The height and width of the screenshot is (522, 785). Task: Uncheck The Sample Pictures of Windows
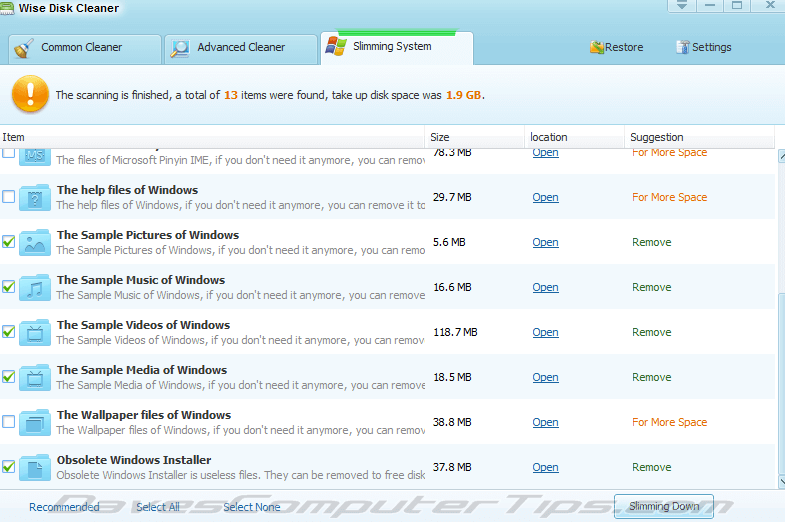(x=9, y=241)
